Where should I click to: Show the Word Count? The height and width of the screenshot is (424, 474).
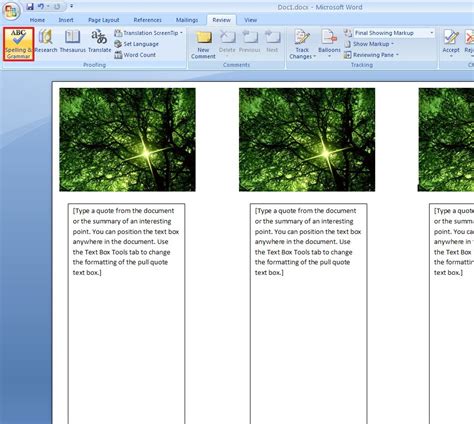tap(135, 55)
